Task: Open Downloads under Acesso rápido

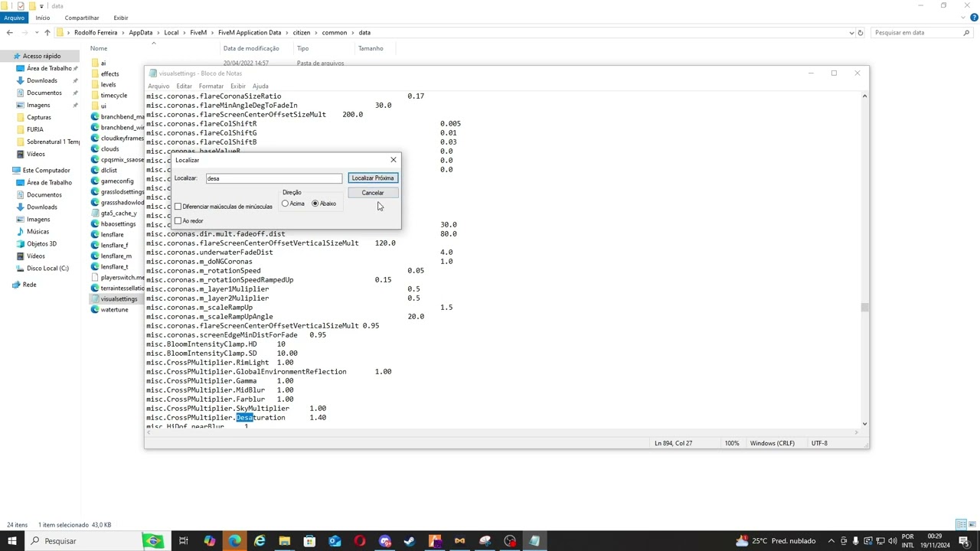Action: coord(42,80)
